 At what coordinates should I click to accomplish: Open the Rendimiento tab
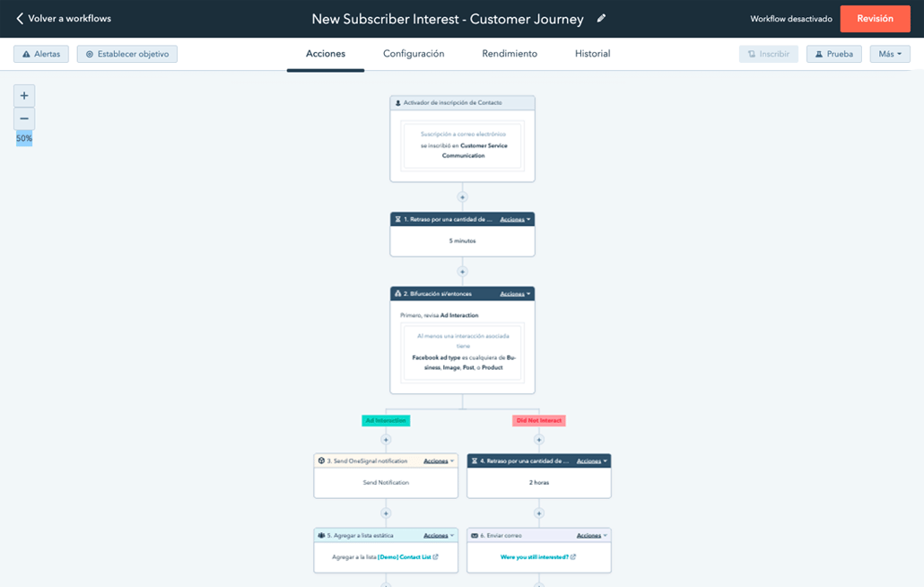pos(510,54)
